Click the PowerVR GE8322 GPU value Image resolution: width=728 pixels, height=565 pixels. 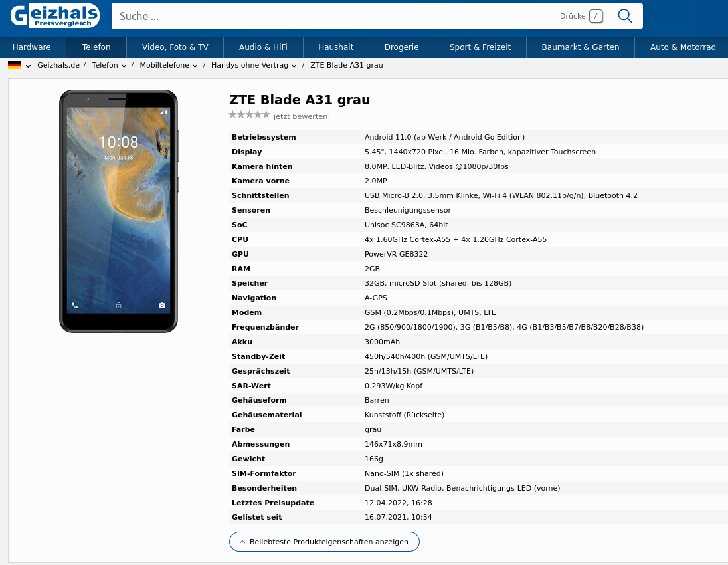pos(396,254)
